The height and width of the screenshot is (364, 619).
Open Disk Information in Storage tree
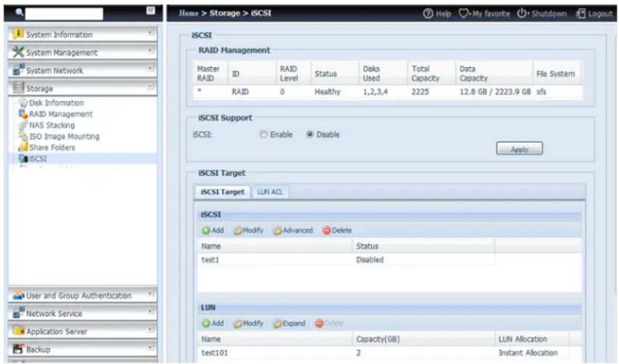[x=56, y=103]
